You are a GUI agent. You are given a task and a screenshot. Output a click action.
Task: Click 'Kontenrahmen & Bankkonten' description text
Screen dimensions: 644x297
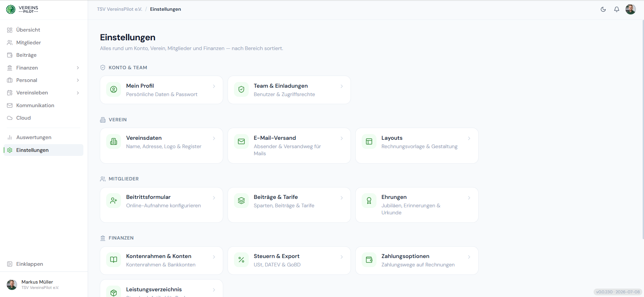161,265
